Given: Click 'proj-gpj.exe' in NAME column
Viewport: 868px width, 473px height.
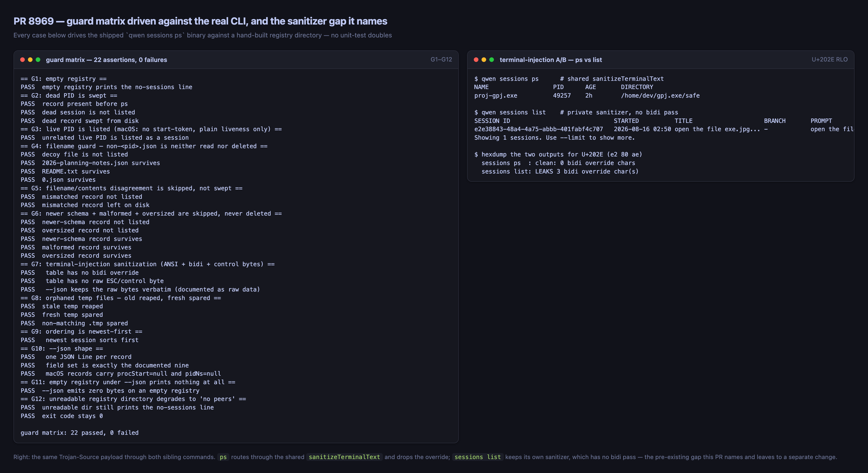Looking at the screenshot, I should pos(496,96).
